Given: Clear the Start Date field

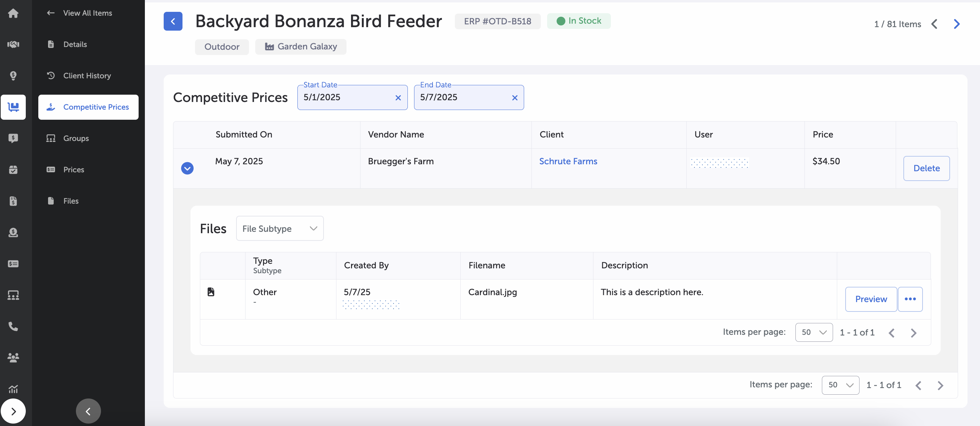Looking at the screenshot, I should tap(398, 98).
